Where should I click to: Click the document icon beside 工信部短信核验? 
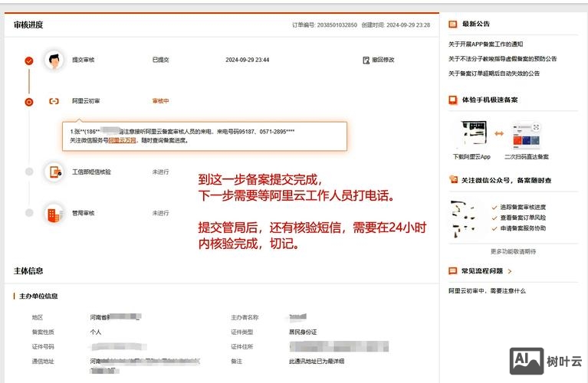(x=54, y=172)
